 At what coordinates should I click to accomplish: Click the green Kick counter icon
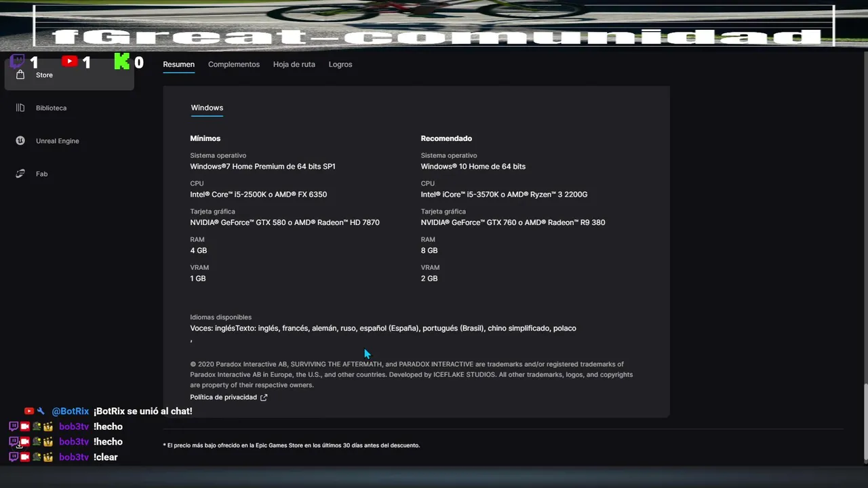121,62
